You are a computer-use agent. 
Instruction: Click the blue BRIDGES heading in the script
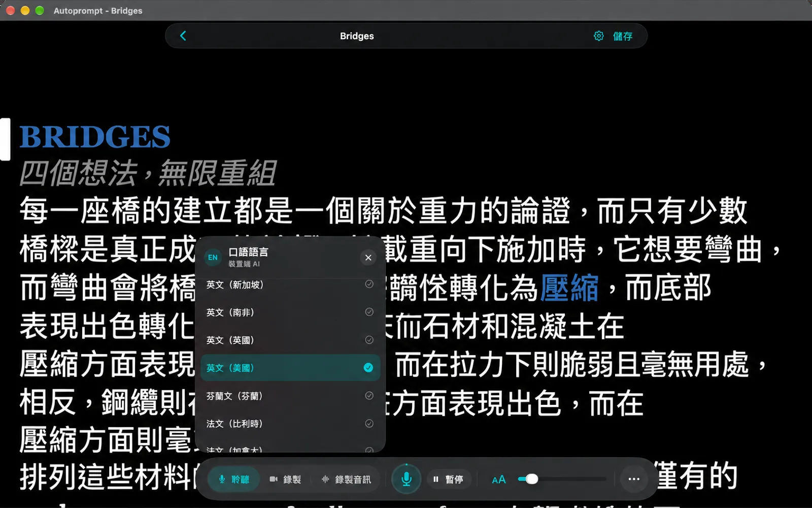tap(95, 137)
